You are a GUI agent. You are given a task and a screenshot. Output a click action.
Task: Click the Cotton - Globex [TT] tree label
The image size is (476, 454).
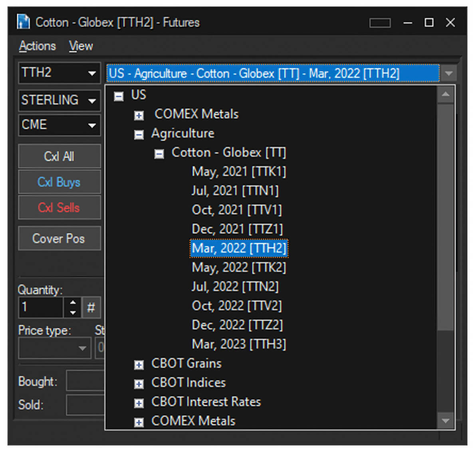coord(229,153)
